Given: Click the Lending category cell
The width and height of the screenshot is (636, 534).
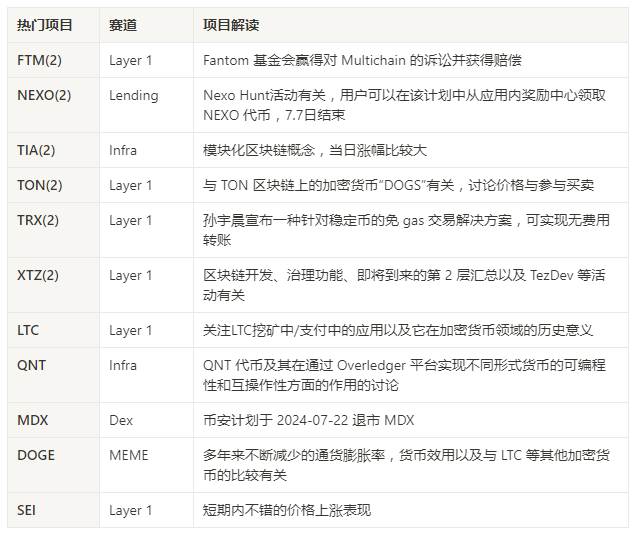Looking at the screenshot, I should pos(133,95).
